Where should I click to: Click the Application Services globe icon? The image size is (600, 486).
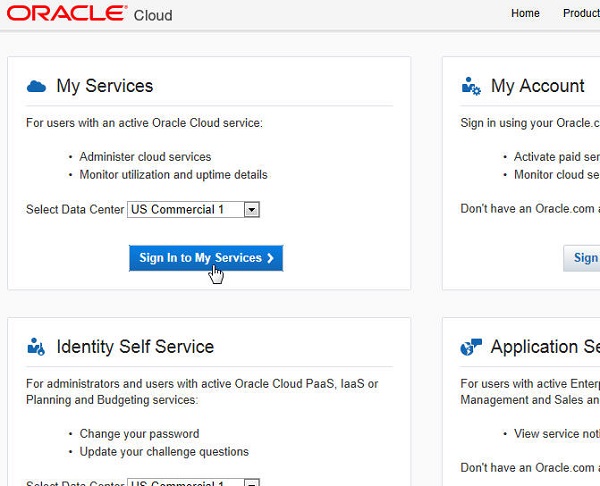click(471, 347)
